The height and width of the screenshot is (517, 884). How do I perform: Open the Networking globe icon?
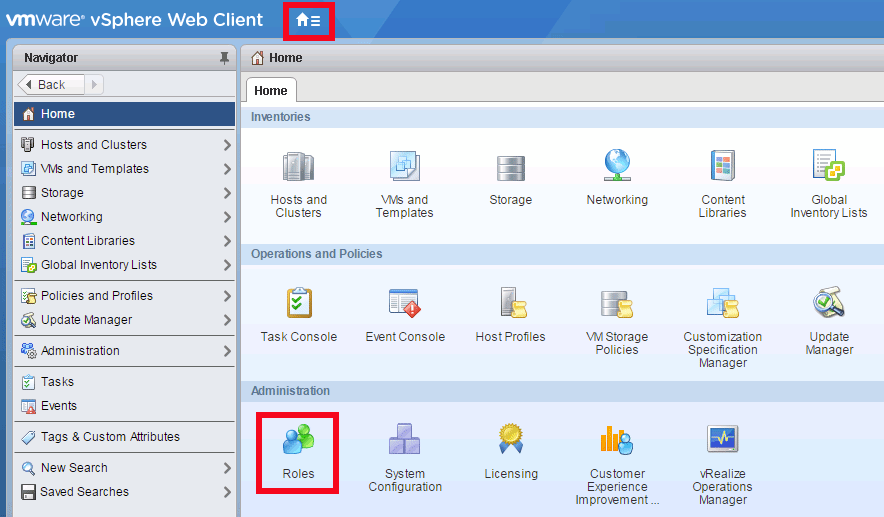point(617,166)
